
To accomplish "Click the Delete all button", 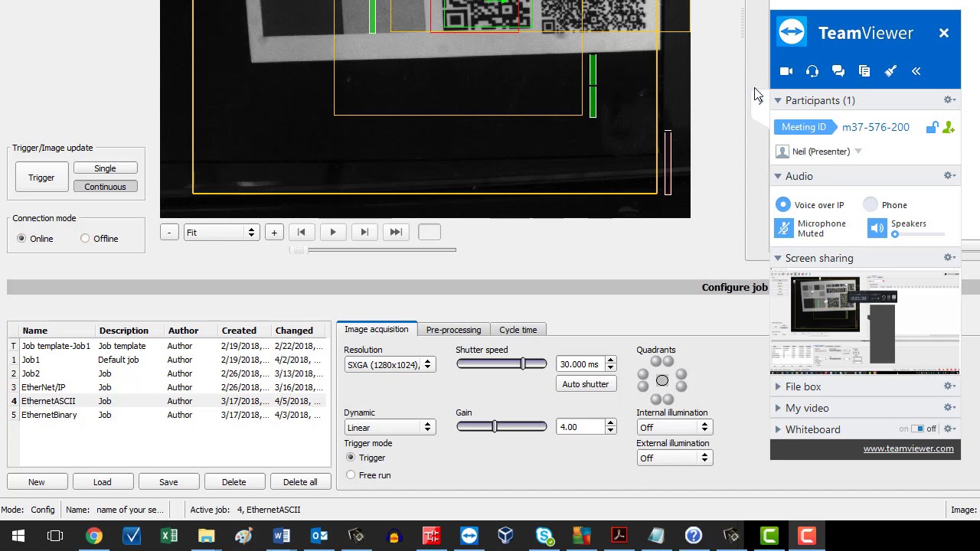I will coord(300,482).
